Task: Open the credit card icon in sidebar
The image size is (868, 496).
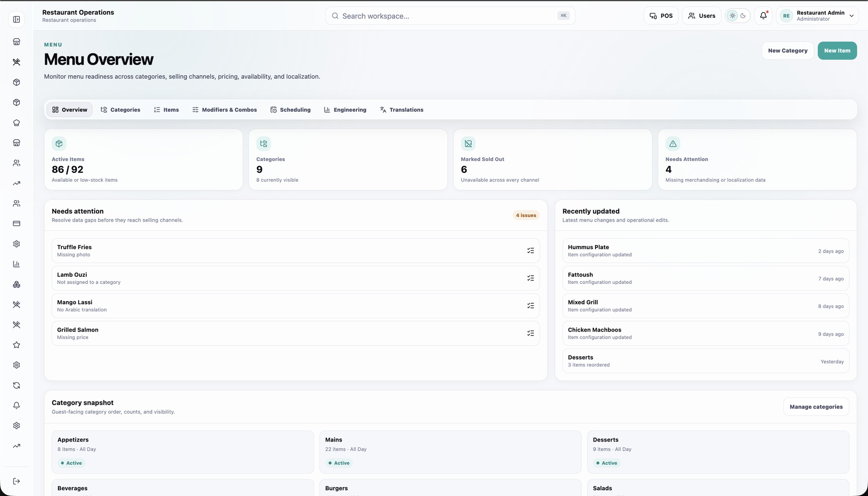Action: coord(16,224)
